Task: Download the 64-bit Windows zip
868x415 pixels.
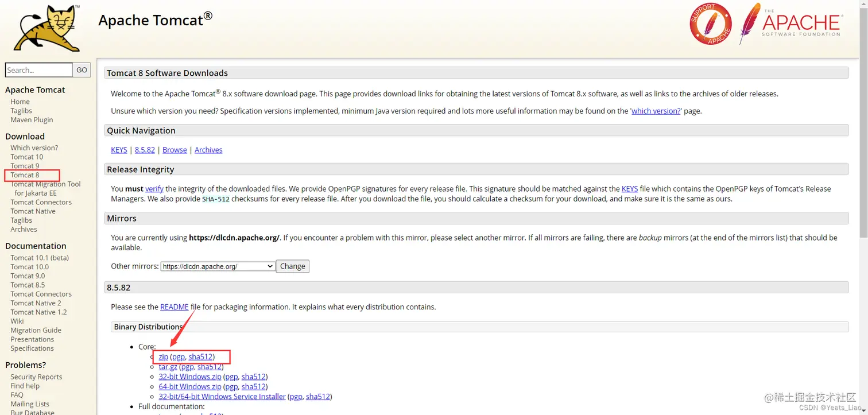Action: (x=190, y=387)
